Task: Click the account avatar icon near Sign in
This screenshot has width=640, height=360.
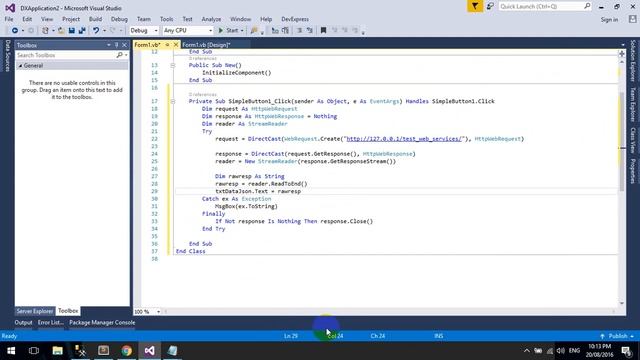Action: pos(632,19)
